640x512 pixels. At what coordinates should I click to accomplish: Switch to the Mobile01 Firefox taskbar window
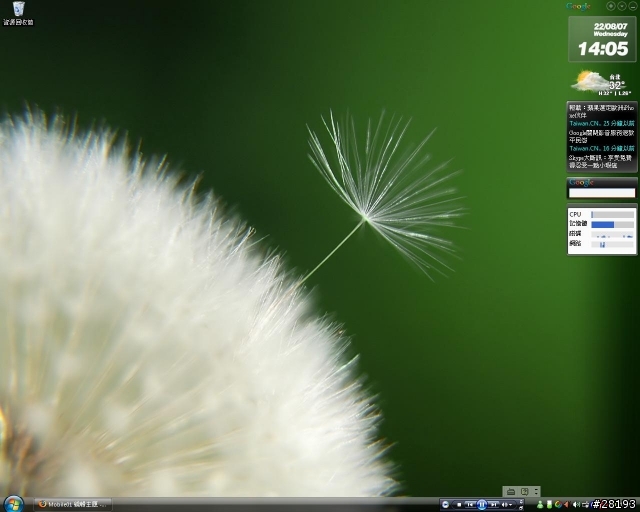(73, 504)
